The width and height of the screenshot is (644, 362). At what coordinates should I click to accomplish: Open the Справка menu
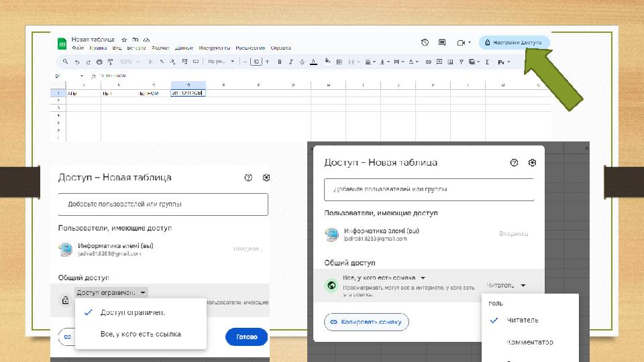[281, 48]
